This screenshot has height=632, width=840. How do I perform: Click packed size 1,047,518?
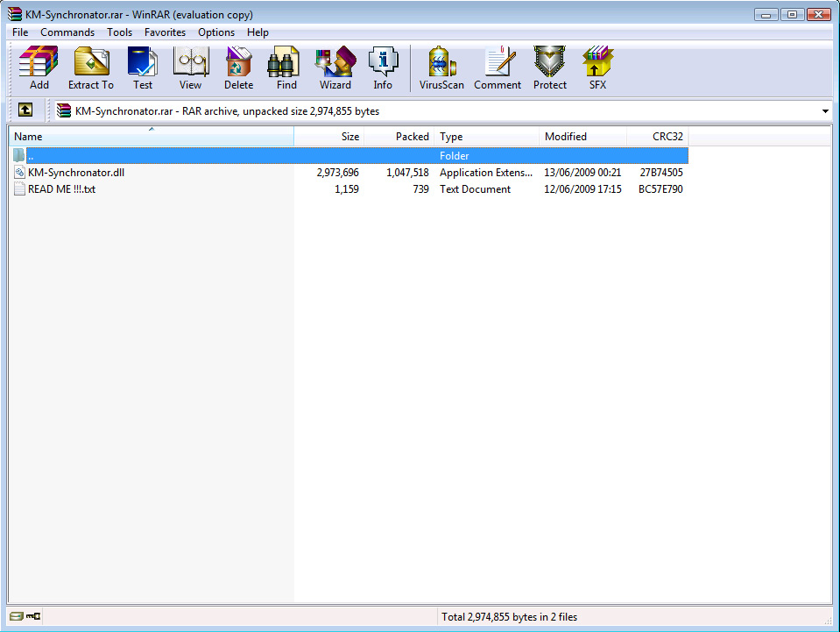[407, 173]
